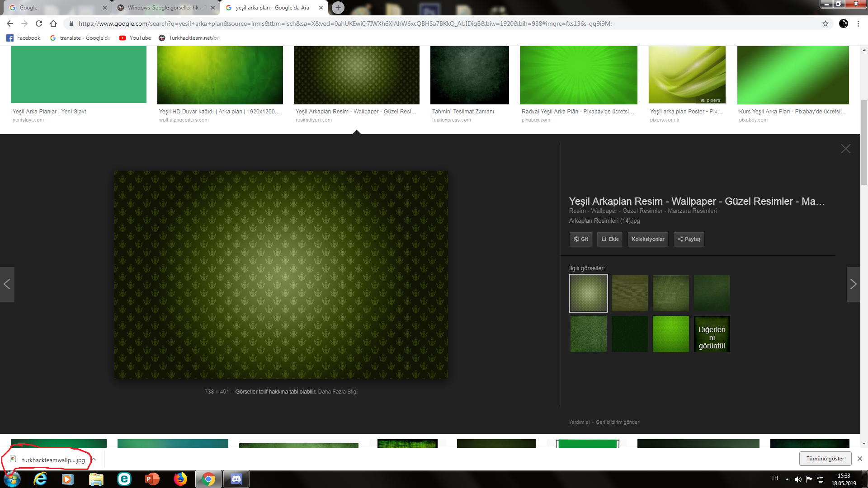The image size is (868, 488).
Task: Click the address bar URL field
Action: coord(443,23)
